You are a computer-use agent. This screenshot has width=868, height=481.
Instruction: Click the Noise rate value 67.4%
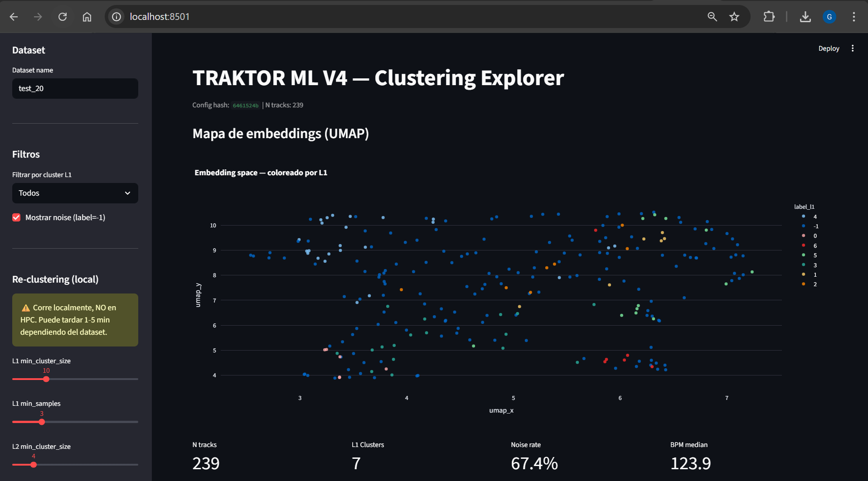point(534,463)
